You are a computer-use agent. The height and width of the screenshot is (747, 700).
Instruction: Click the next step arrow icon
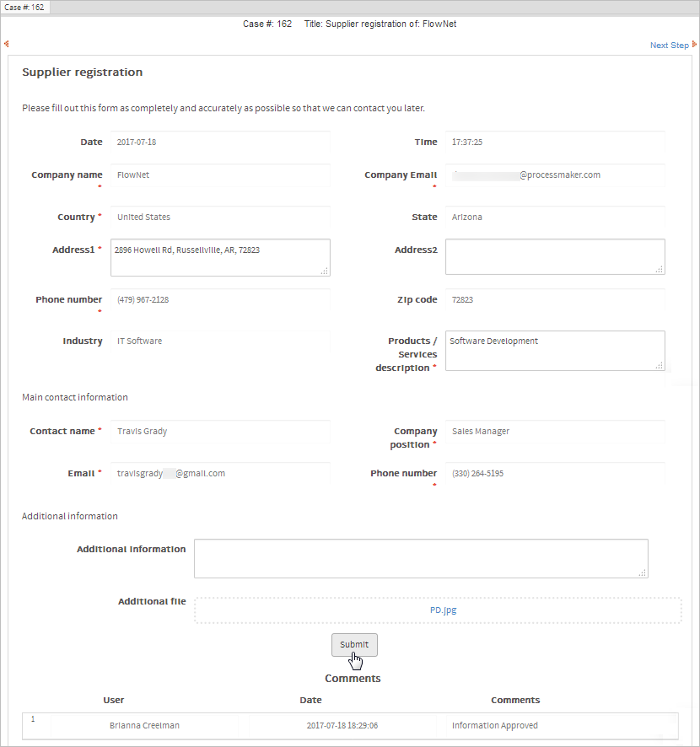coord(694,44)
